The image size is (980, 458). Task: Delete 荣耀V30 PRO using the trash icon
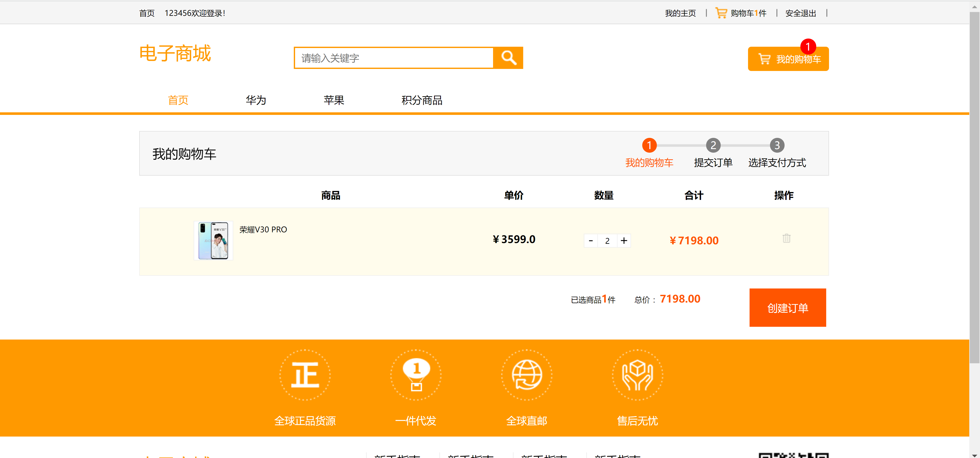786,239
